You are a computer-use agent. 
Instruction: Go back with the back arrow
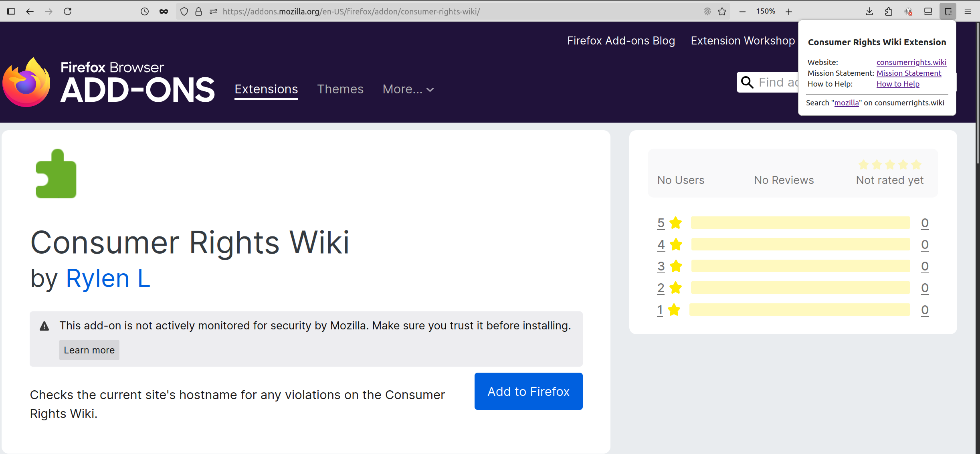tap(30, 11)
